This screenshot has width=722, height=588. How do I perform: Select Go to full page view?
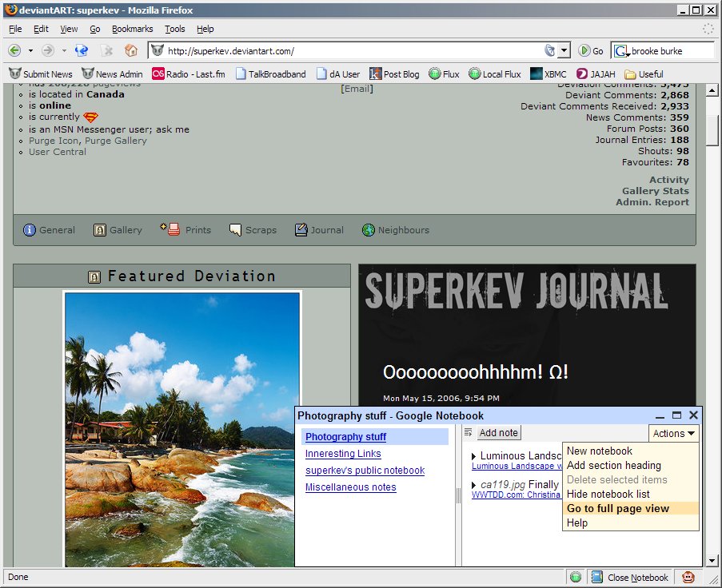[618, 508]
